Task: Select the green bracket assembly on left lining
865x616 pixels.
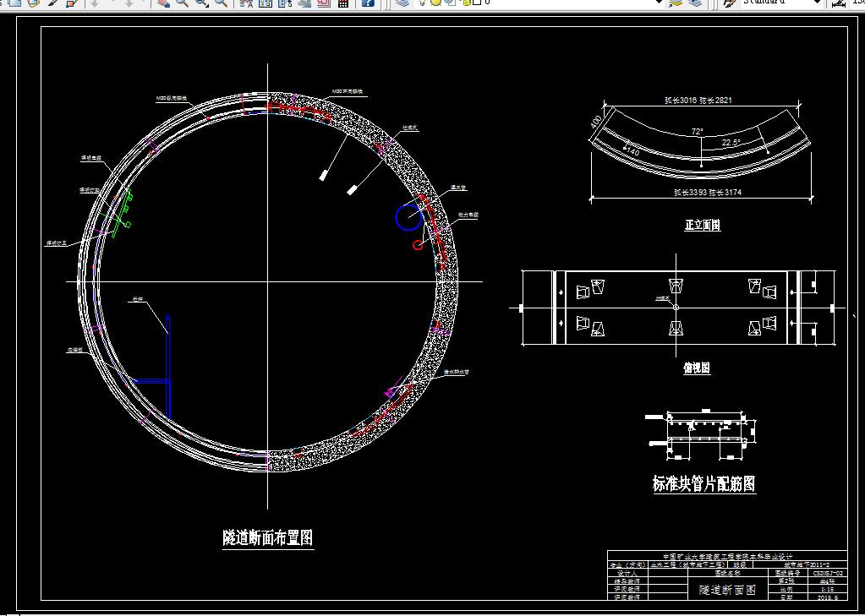Action: 122,212
